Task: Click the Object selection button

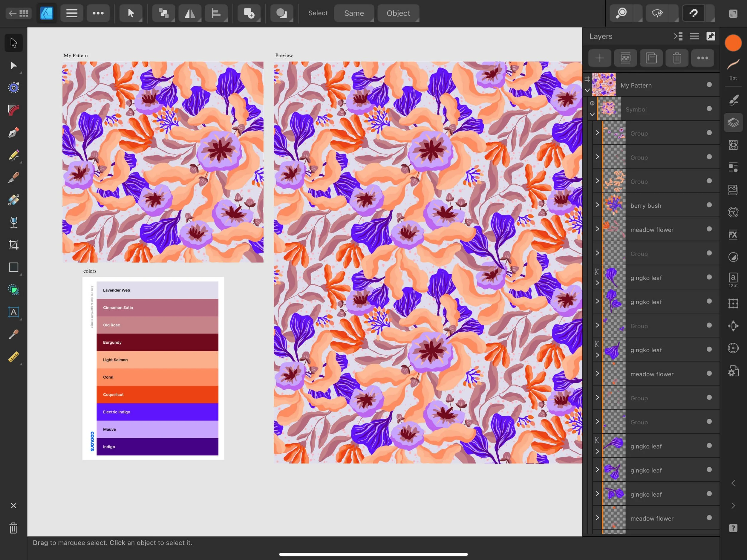Action: [398, 13]
